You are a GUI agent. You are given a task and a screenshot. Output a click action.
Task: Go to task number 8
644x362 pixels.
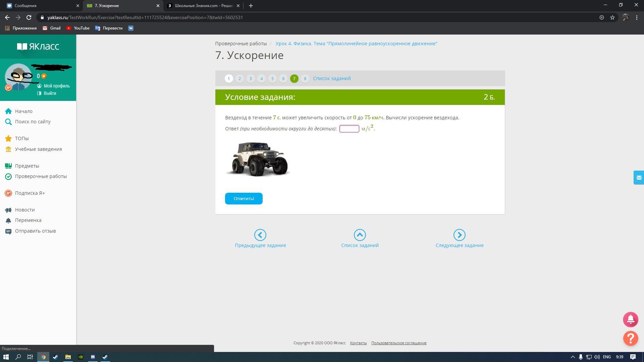click(x=305, y=78)
